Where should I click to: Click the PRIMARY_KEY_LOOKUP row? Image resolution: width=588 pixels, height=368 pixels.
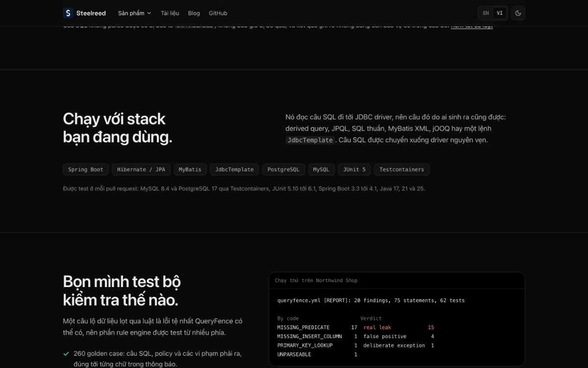[x=317, y=345]
